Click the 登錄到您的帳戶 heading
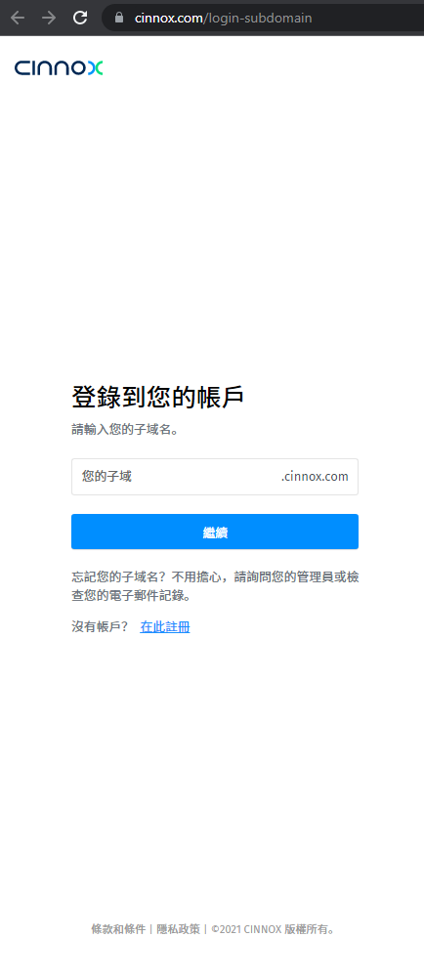The height and width of the screenshot is (980, 424). tap(157, 398)
